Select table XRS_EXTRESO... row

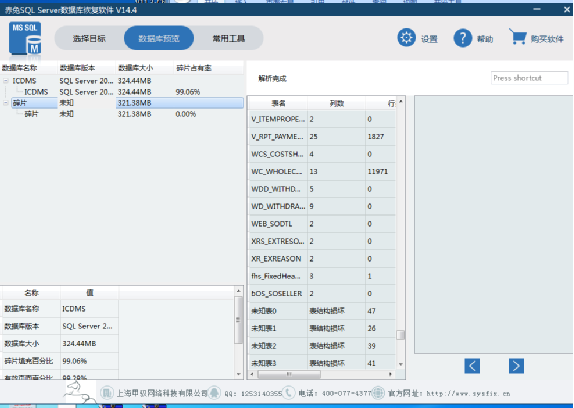322,241
